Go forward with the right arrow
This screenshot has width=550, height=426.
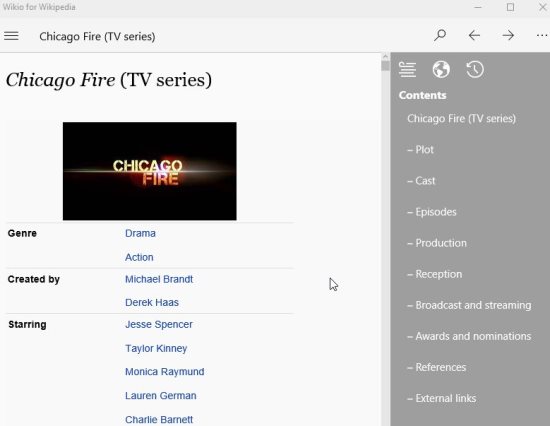[508, 35]
